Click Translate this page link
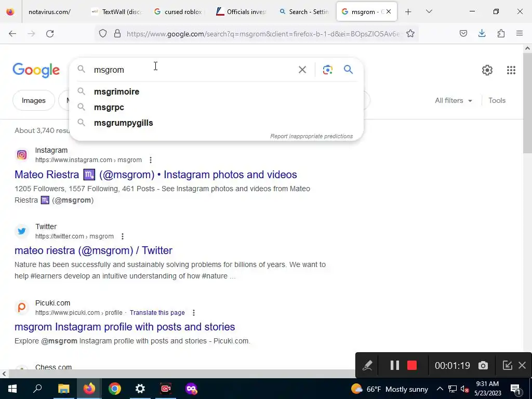The width and height of the screenshot is (532, 399). [157, 313]
